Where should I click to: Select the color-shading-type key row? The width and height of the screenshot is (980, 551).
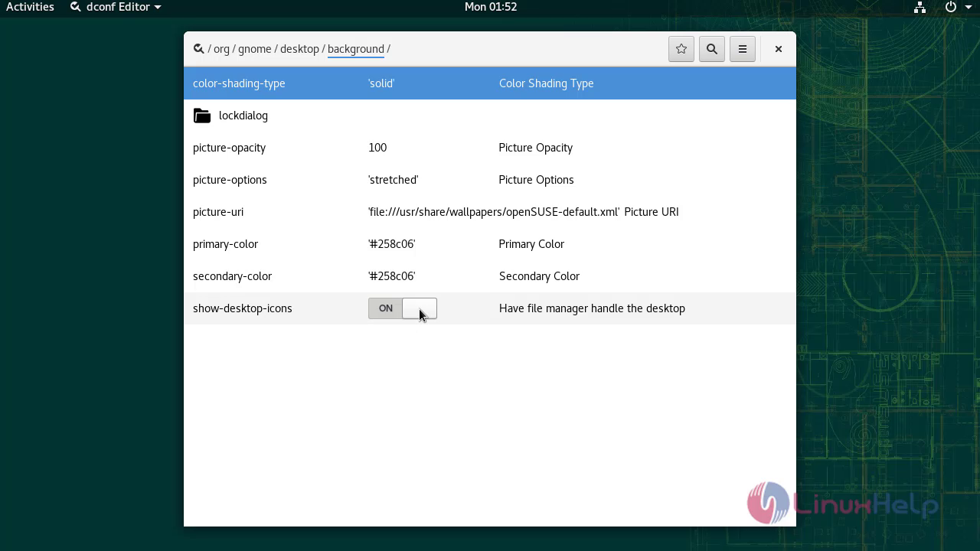pyautogui.click(x=490, y=83)
